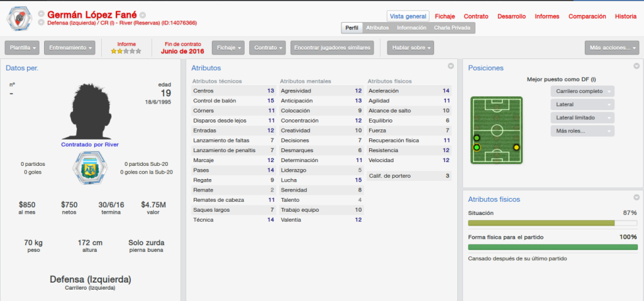Click the Situación condition progress bar
This screenshot has height=301, width=644.
[x=553, y=223]
